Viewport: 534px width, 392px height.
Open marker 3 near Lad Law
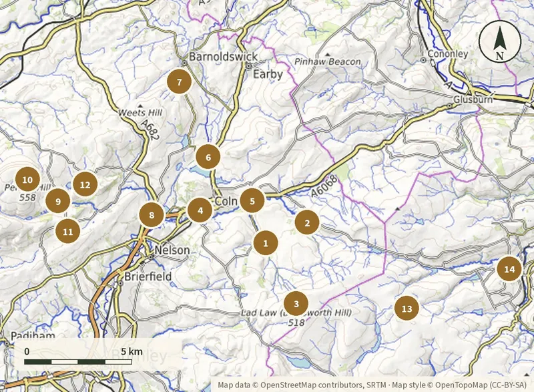click(296, 303)
